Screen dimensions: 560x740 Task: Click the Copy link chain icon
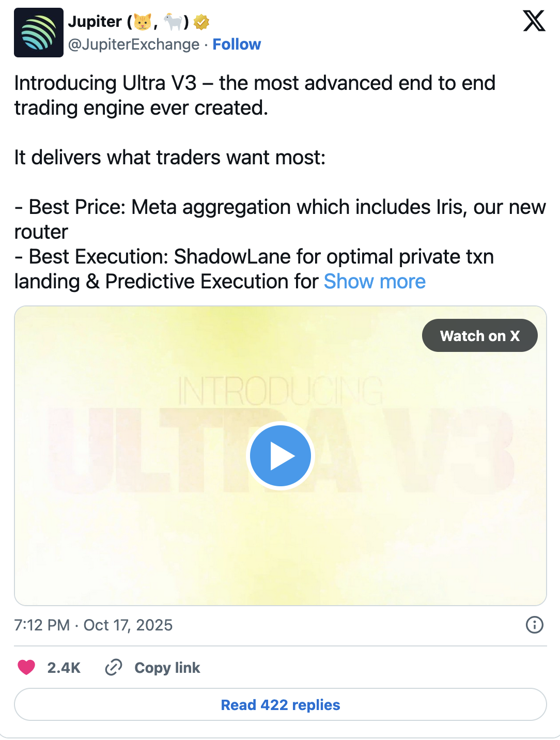[x=114, y=668]
